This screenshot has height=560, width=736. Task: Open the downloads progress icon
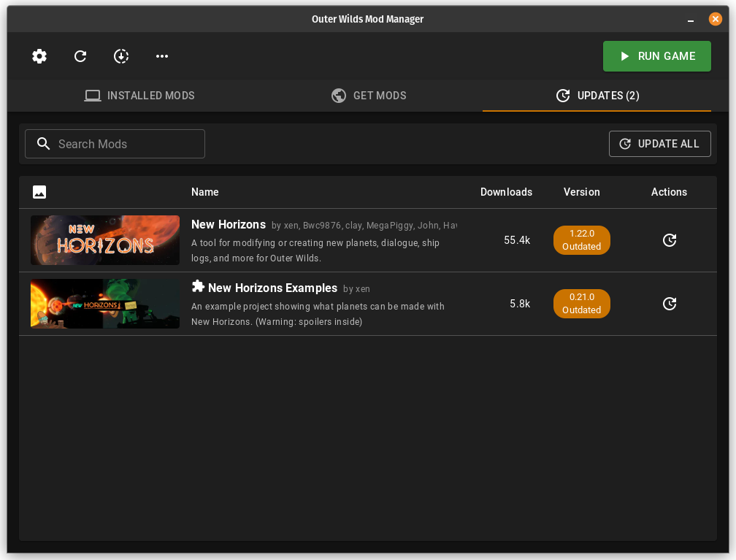(x=121, y=56)
